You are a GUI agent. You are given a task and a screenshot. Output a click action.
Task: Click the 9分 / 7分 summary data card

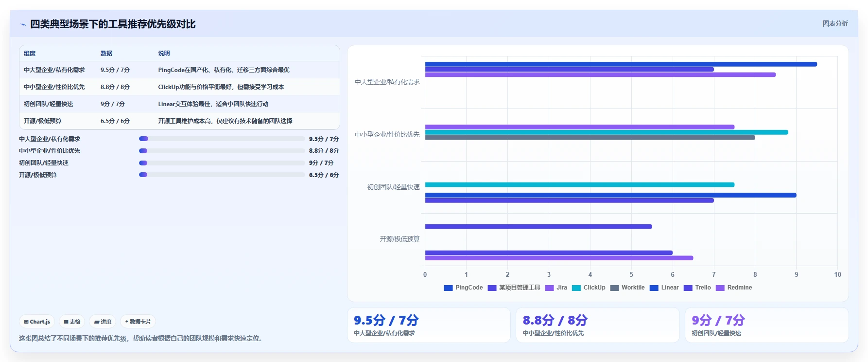click(766, 325)
